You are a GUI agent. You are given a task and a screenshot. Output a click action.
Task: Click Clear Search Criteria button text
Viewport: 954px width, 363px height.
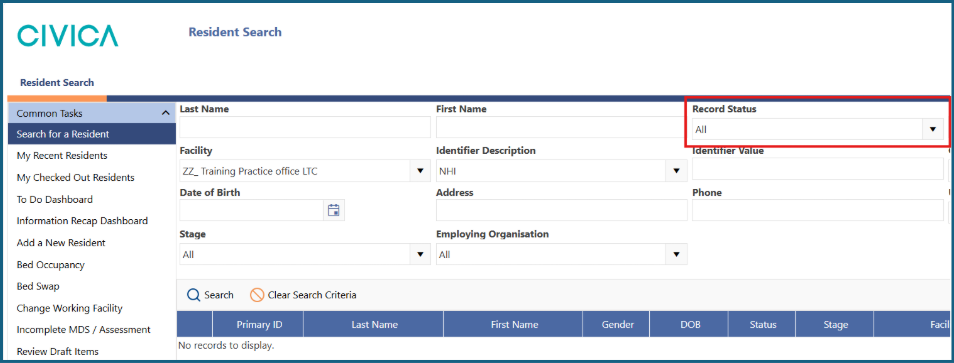312,295
